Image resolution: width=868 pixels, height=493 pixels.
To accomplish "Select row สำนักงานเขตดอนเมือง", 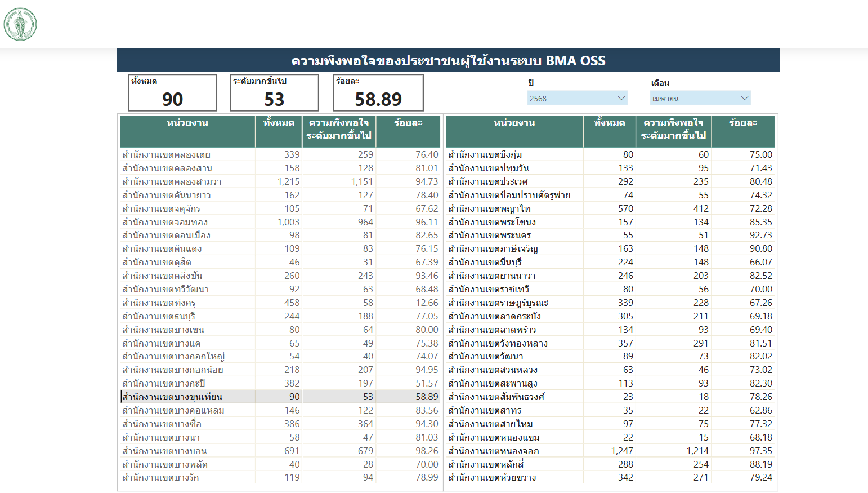I will click(x=280, y=235).
